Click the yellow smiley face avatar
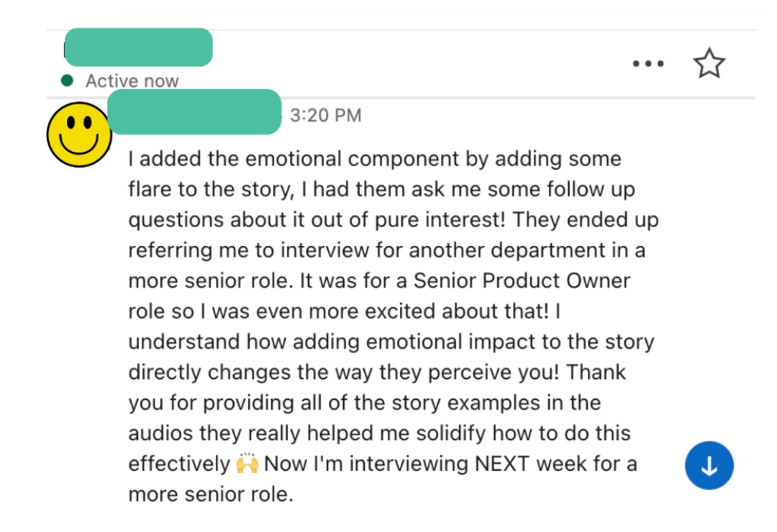This screenshot has height=532, width=777. pos(78,135)
